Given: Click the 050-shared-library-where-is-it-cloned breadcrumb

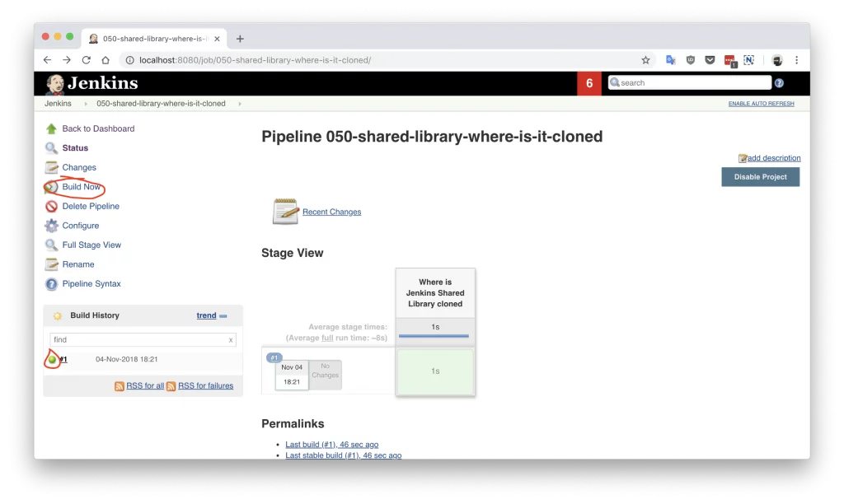Looking at the screenshot, I should (161, 104).
